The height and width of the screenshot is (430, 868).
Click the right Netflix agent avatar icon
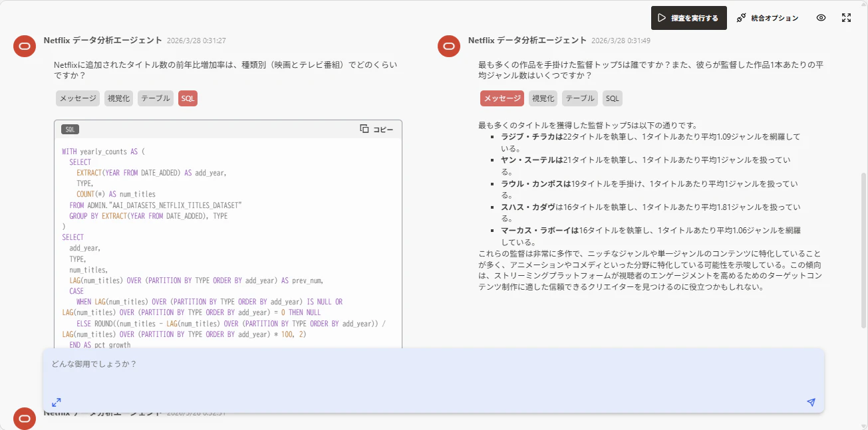click(x=449, y=46)
